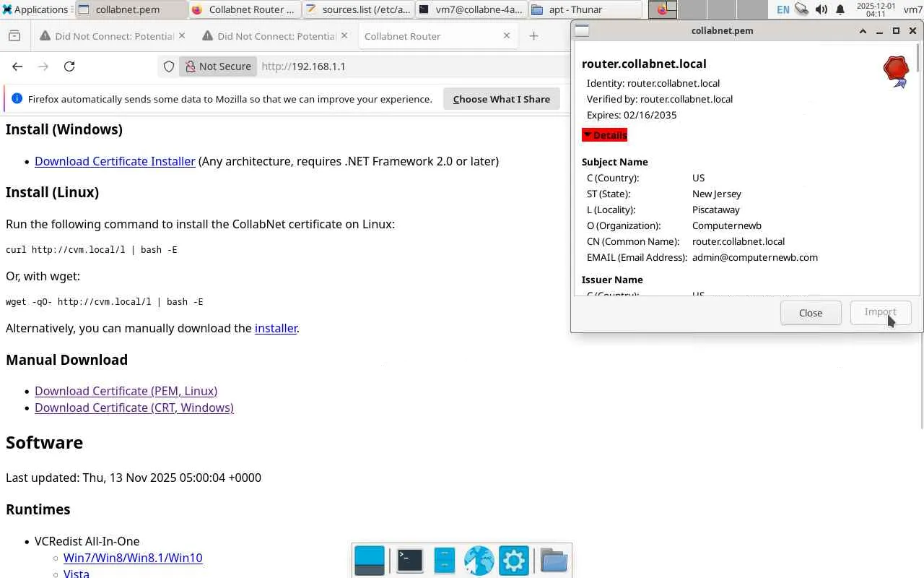Click the workspace switcher first workspace
Image resolution: width=924 pixels, height=578 pixels.
click(x=663, y=9)
